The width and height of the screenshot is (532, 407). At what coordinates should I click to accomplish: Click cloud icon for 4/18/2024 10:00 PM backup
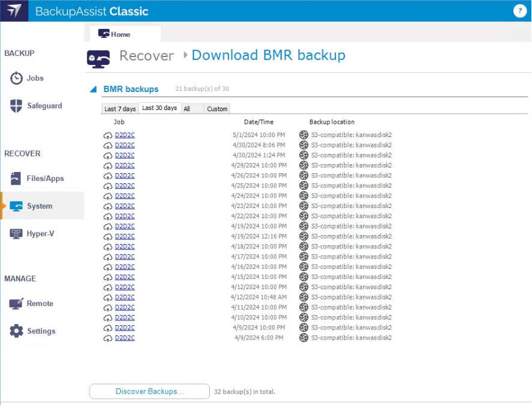coord(108,247)
